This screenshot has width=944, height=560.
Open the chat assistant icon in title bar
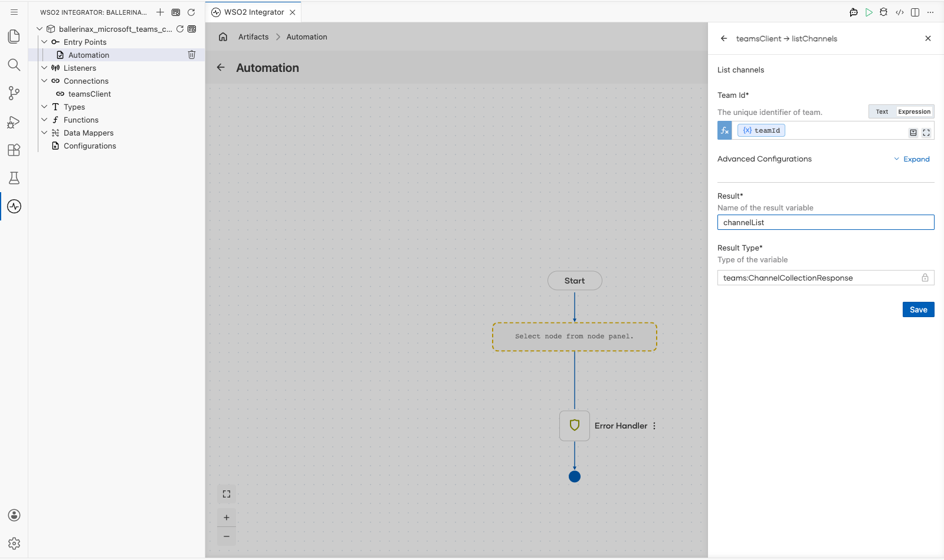click(x=854, y=12)
